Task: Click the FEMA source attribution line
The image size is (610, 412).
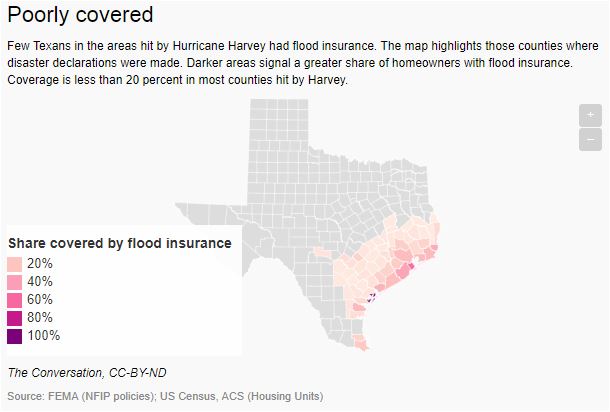Action: point(165,396)
